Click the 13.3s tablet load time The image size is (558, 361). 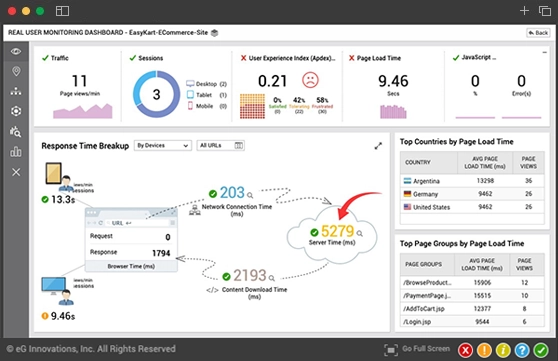coord(63,199)
